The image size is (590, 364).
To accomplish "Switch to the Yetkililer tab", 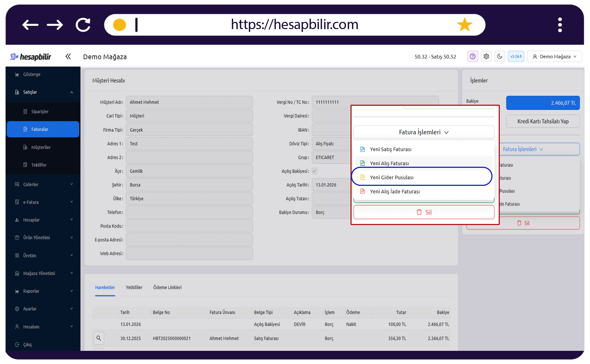I will 134,287.
